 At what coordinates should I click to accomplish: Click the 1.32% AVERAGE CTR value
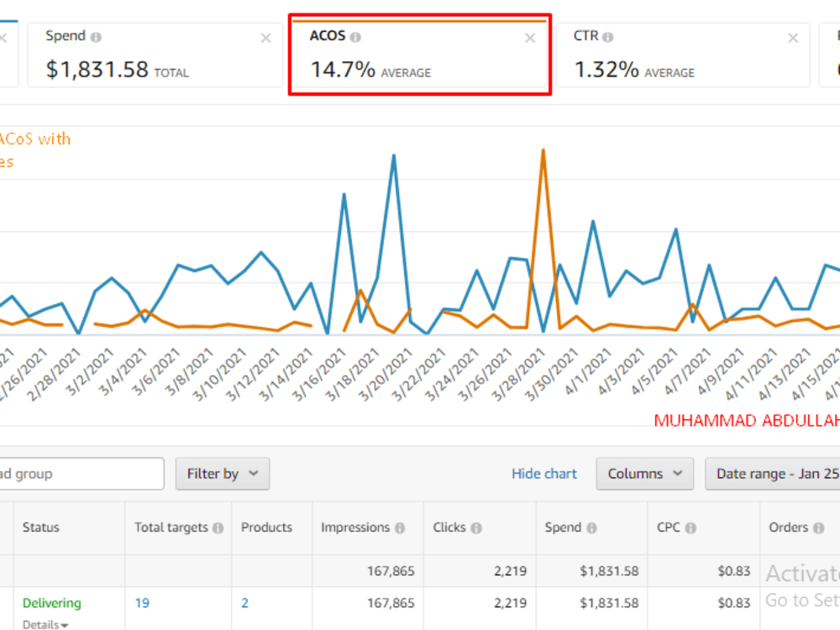[634, 70]
